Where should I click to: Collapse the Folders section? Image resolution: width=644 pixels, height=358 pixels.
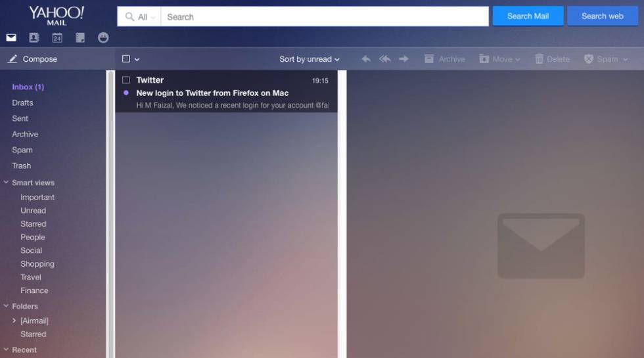click(x=6, y=305)
